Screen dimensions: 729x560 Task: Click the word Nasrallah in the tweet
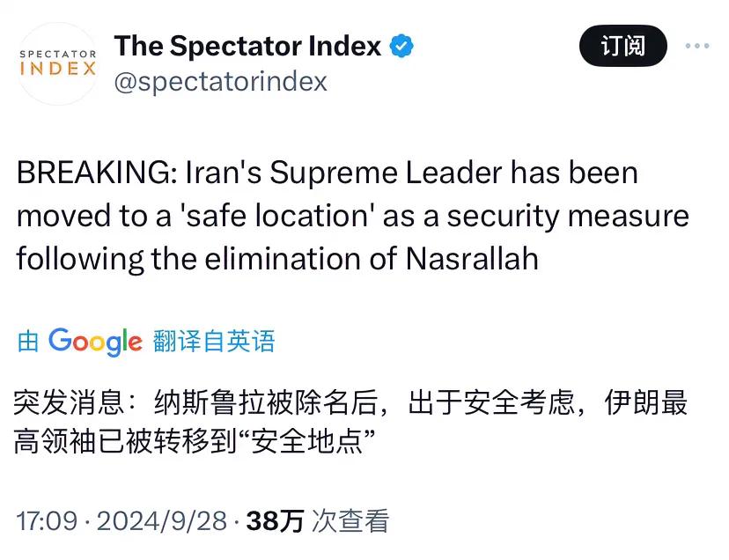tap(472, 259)
